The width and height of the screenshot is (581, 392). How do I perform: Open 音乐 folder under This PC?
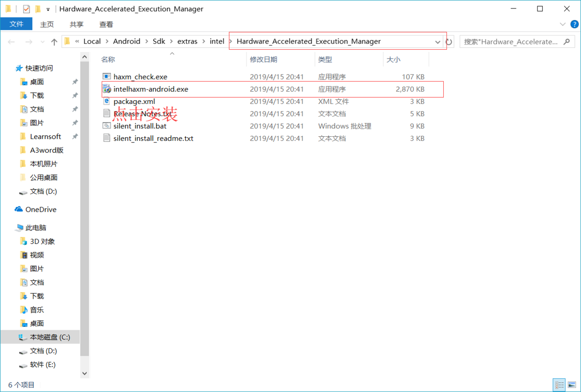(x=37, y=310)
